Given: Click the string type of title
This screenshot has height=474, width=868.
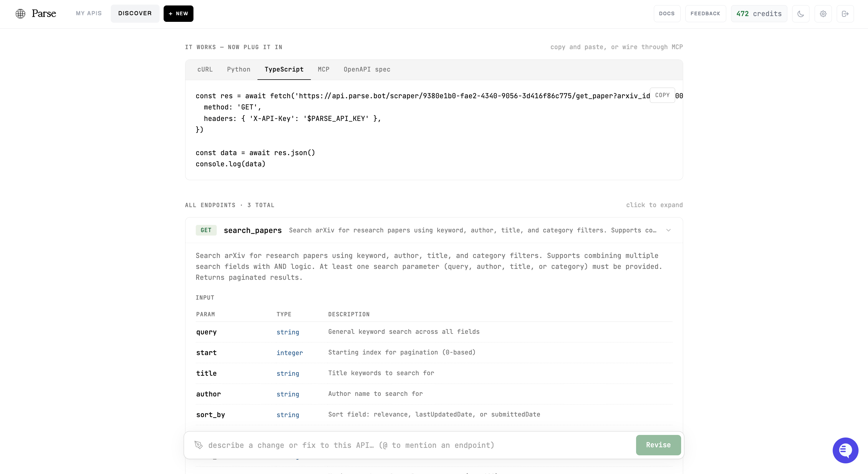Looking at the screenshot, I should coord(288,373).
